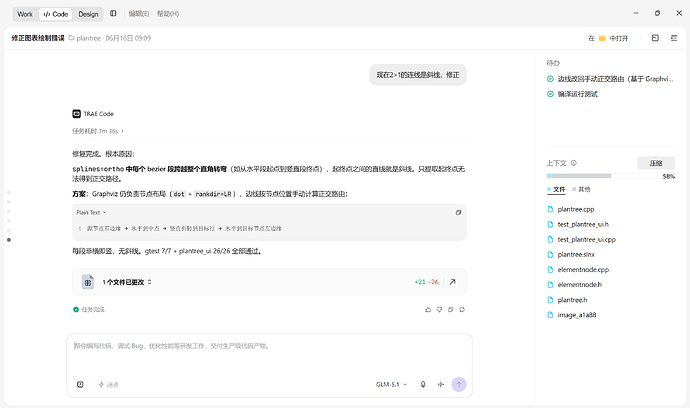Click the 58% context usage value

668,176
